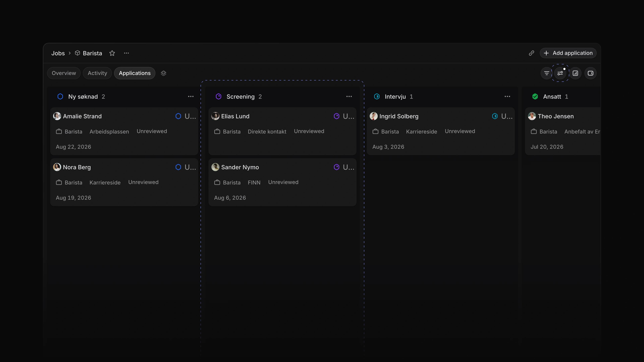Click Theo Jensen's avatar
The height and width of the screenshot is (362, 644).
click(x=532, y=116)
